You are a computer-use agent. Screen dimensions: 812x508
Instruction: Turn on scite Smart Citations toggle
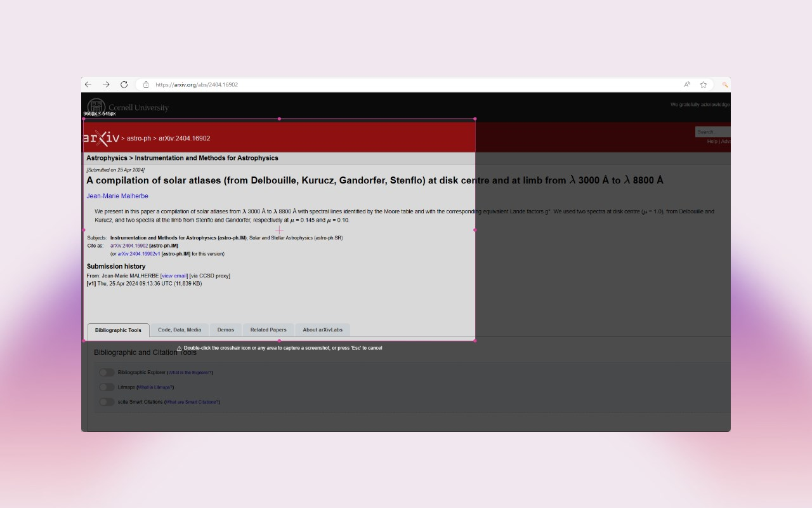(x=107, y=402)
